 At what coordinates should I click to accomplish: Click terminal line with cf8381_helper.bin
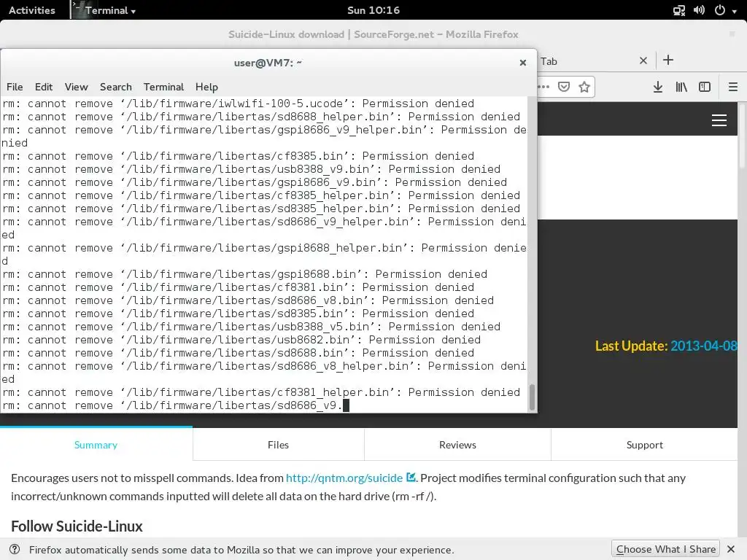click(261, 392)
